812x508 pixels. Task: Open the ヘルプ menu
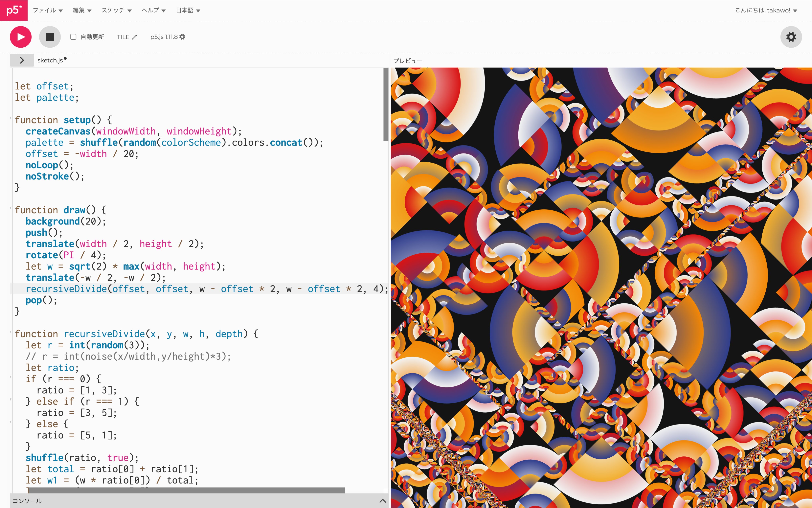(x=153, y=11)
